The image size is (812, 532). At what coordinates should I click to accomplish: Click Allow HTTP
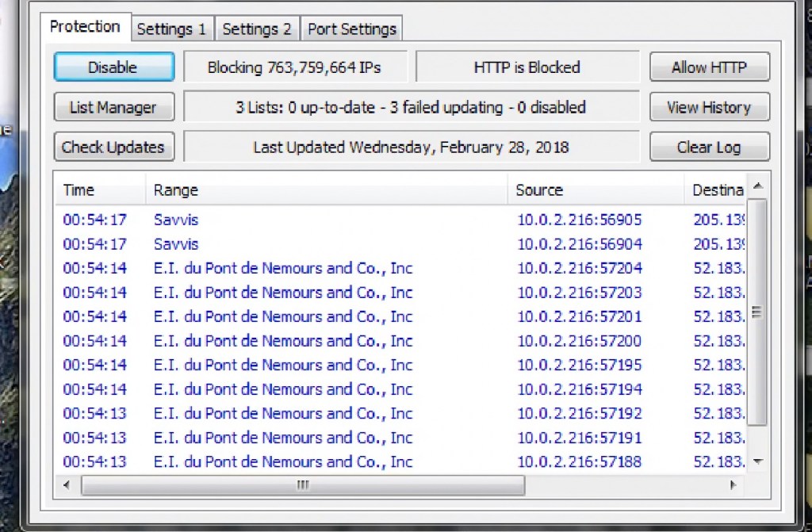click(x=709, y=67)
